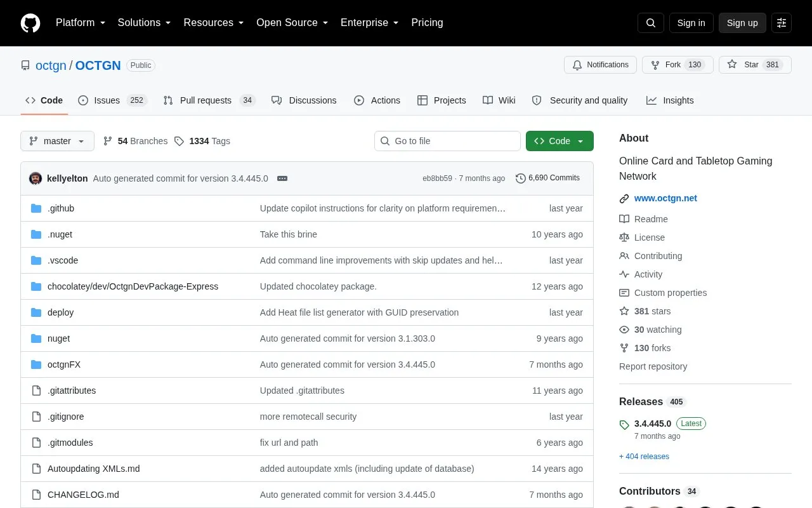Expand the Resources menu
The image size is (812, 508).
(214, 23)
